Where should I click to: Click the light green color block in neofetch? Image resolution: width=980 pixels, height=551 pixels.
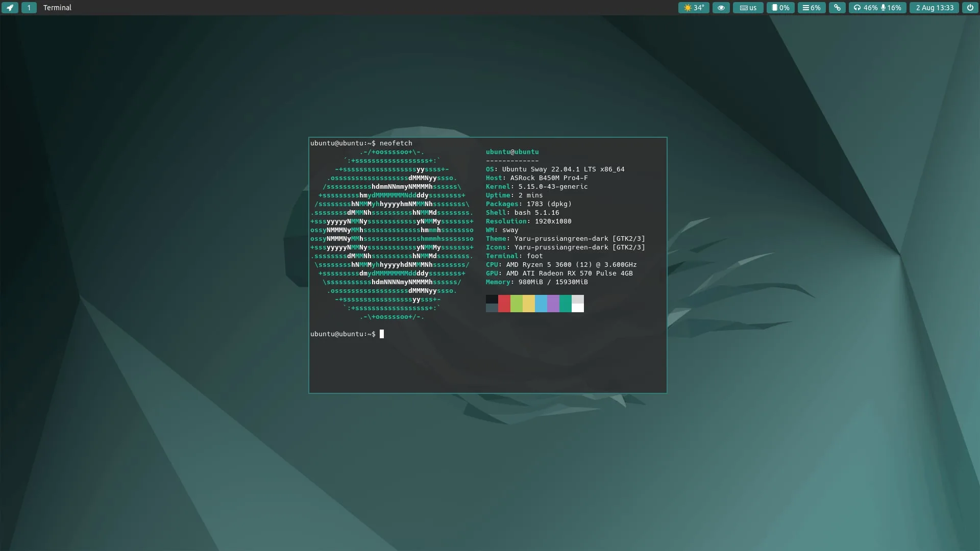click(x=517, y=304)
